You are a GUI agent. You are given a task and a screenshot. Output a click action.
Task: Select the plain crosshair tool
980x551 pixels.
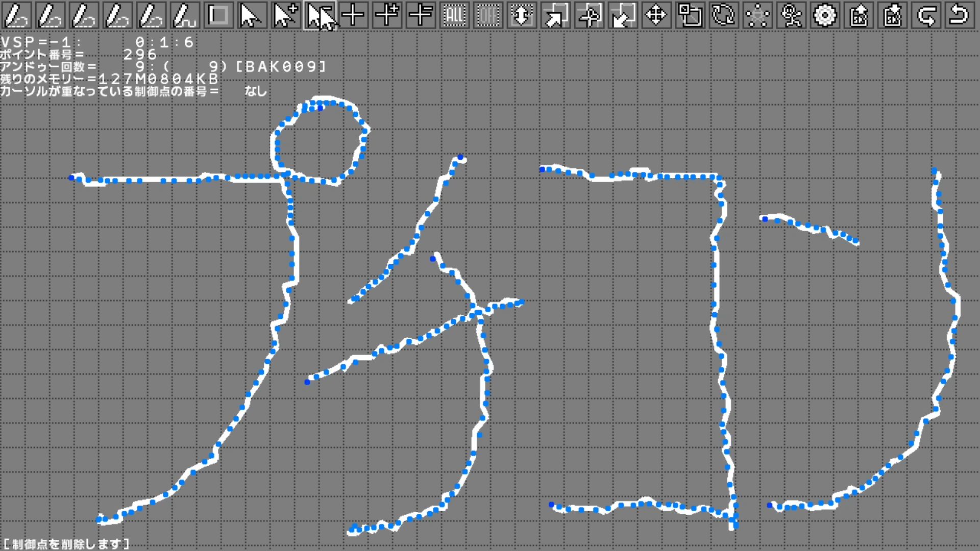[353, 15]
